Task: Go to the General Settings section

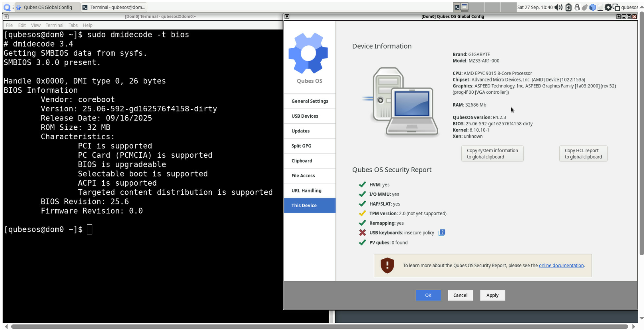Action: click(310, 101)
